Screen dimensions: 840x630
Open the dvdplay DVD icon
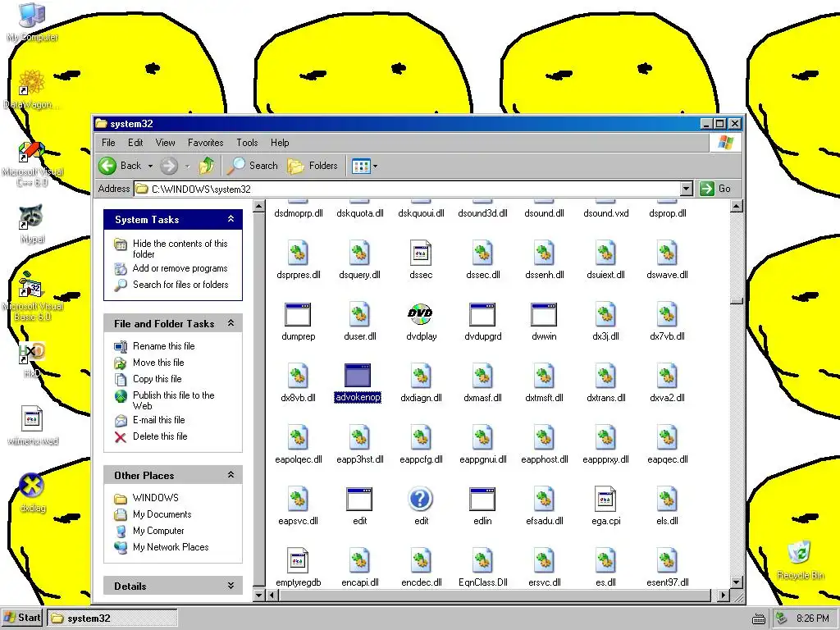click(x=421, y=314)
